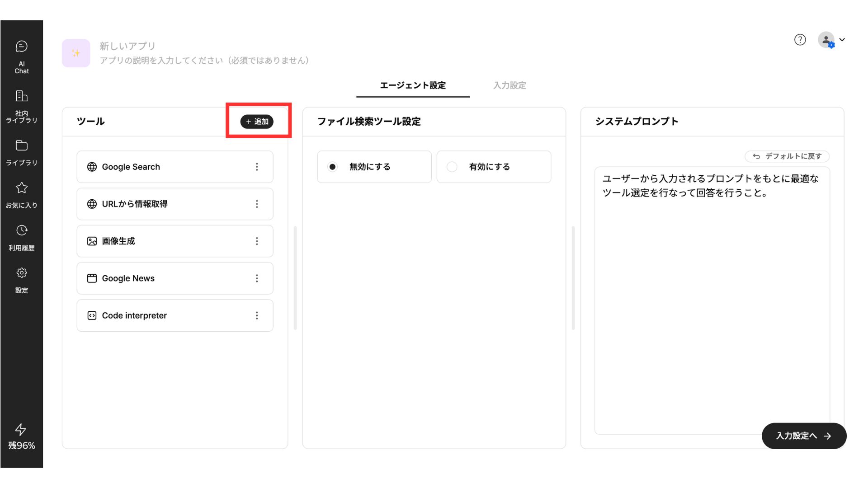Switch to the エージェント設定 tab

coord(412,85)
